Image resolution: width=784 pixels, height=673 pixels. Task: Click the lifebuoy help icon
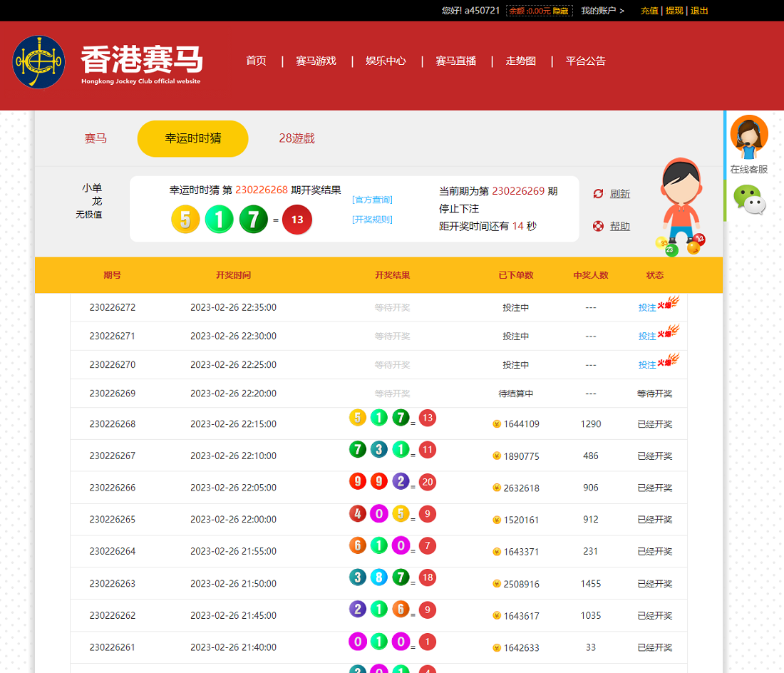598,226
